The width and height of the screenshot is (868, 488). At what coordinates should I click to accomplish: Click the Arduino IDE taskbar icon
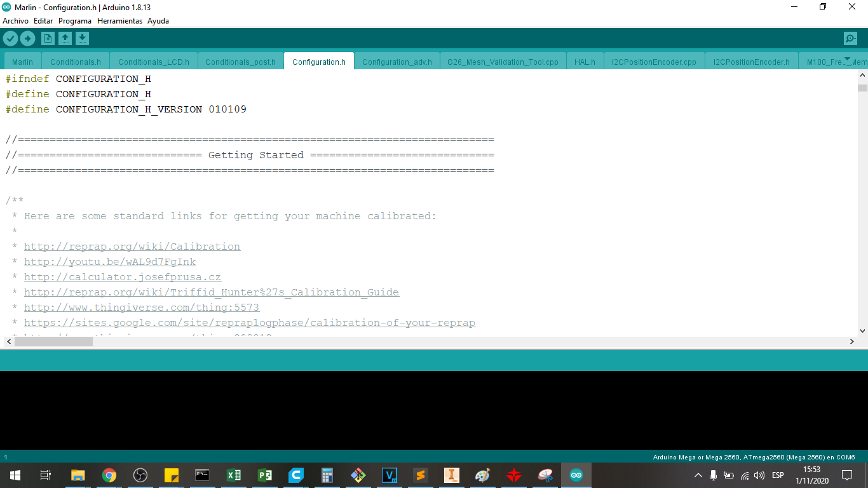pos(576,475)
